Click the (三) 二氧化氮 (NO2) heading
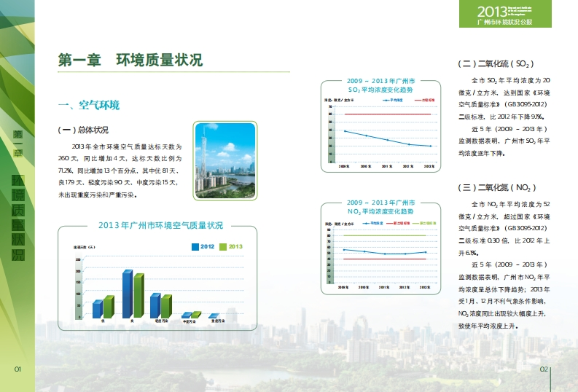 click(x=497, y=187)
